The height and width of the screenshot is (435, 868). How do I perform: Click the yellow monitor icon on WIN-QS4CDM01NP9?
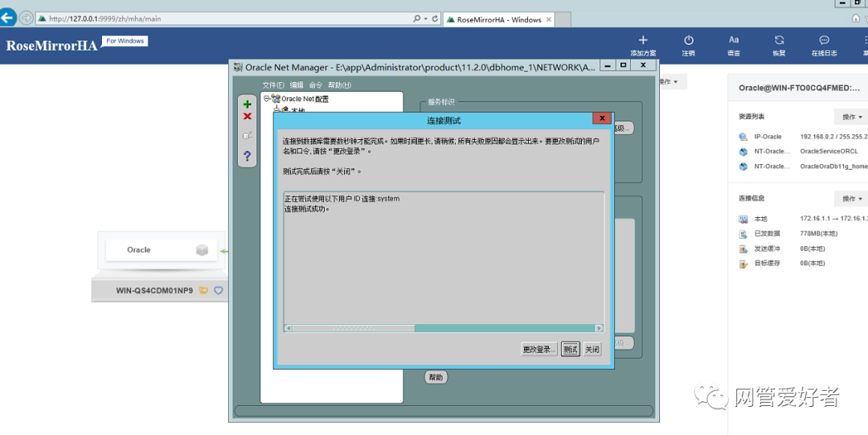[x=203, y=290]
